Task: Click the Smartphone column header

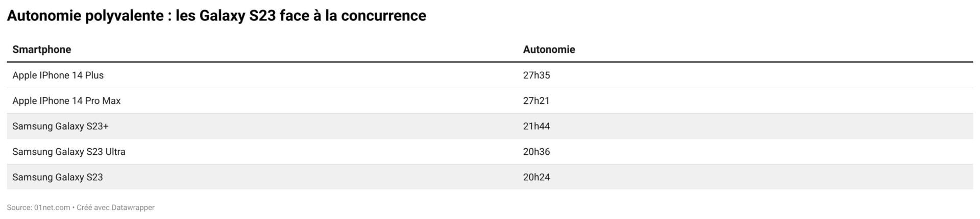Action: [x=42, y=49]
